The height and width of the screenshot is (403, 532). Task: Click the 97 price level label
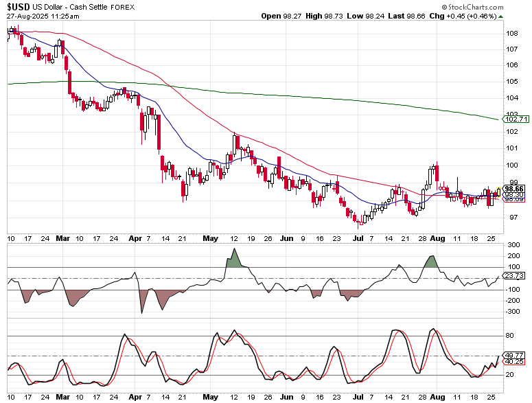(x=513, y=217)
